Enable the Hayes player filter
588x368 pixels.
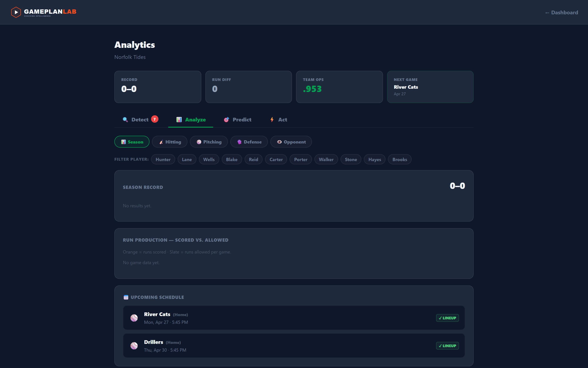[x=374, y=159]
